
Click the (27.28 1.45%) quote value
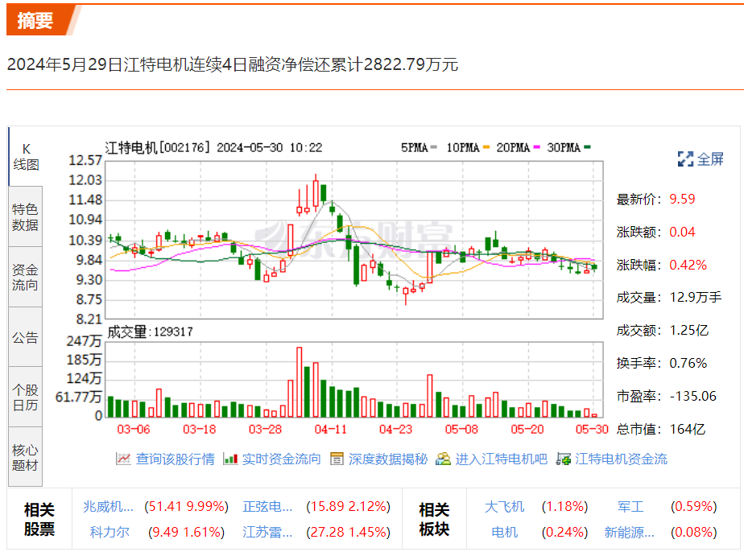(349, 532)
